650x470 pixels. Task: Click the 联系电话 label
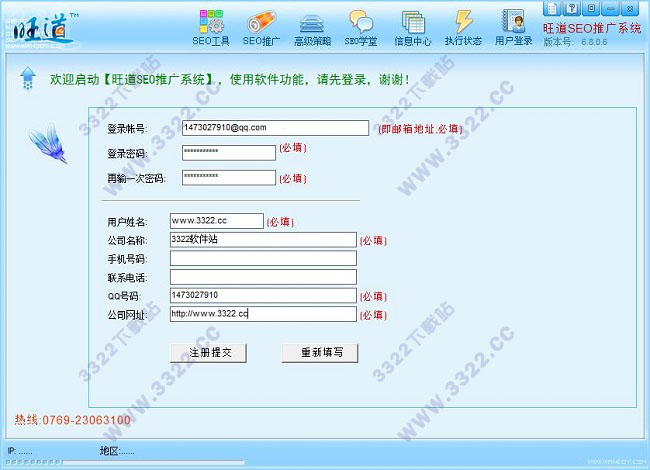[x=127, y=278]
